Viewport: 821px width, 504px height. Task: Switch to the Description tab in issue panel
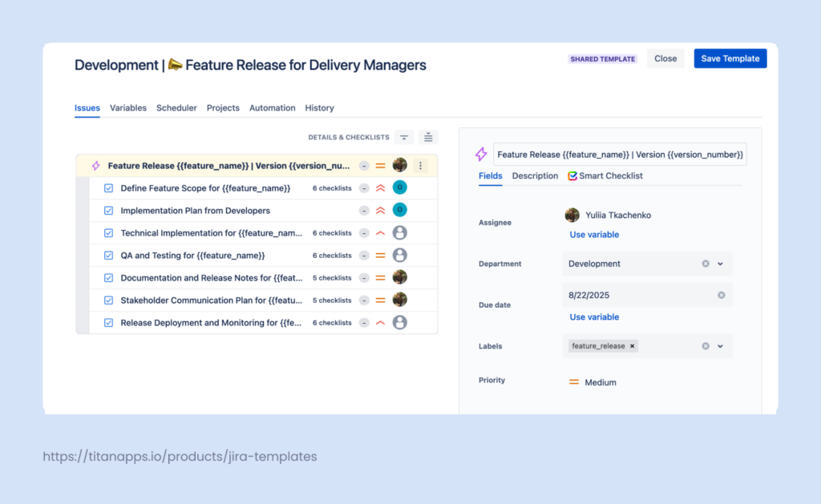coord(535,175)
